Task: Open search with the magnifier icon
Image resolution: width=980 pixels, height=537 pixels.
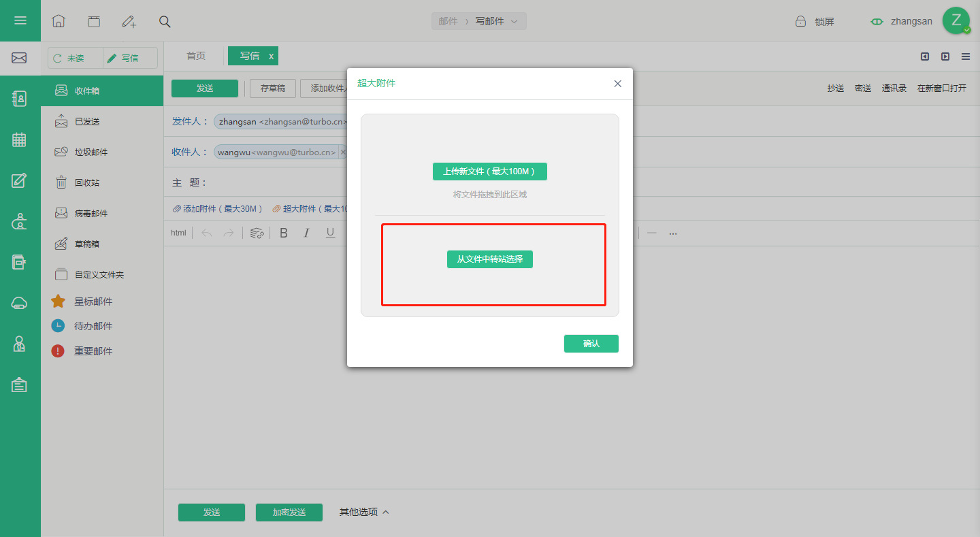Action: [x=165, y=21]
